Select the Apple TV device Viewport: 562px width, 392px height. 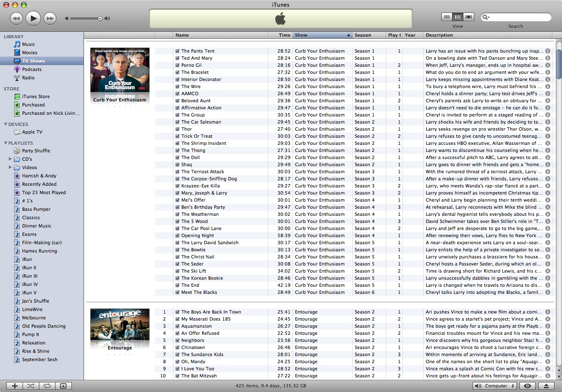pyautogui.click(x=32, y=132)
